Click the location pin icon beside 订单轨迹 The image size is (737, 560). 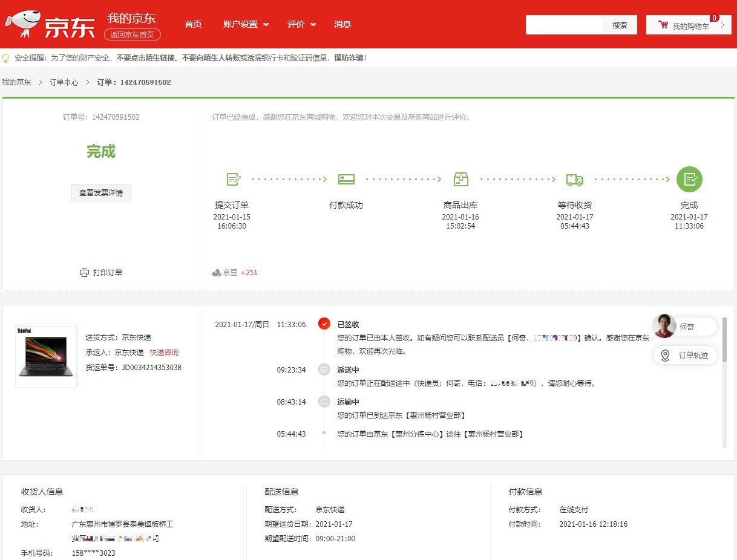point(665,356)
